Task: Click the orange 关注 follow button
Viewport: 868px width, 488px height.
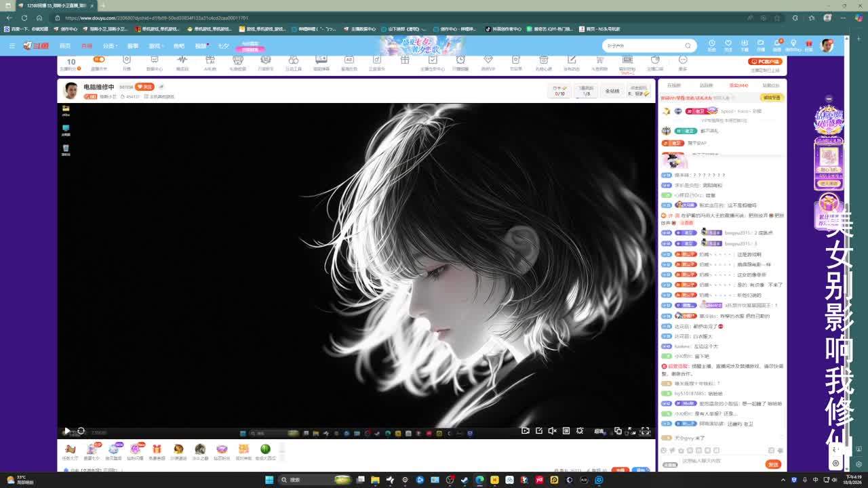Action: pos(145,87)
